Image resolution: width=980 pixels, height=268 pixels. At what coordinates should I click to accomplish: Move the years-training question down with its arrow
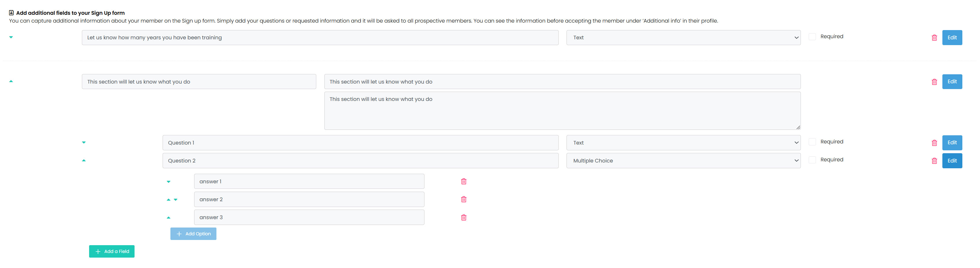11,37
